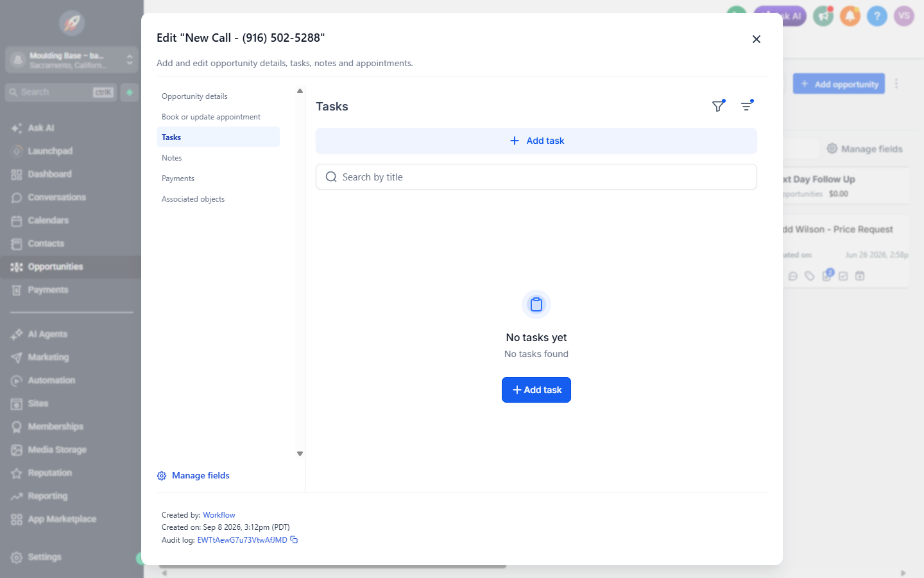Open the notifications bell in header
The width and height of the screenshot is (924, 578).
pos(850,16)
